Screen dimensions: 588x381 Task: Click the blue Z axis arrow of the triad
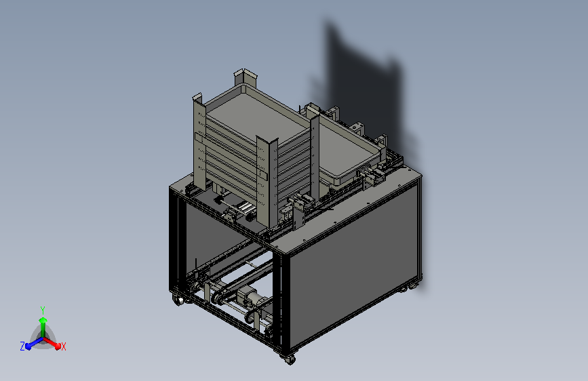point(35,343)
